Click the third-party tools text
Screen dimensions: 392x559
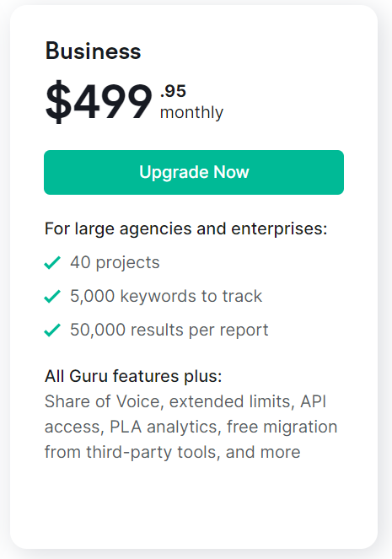153,452
